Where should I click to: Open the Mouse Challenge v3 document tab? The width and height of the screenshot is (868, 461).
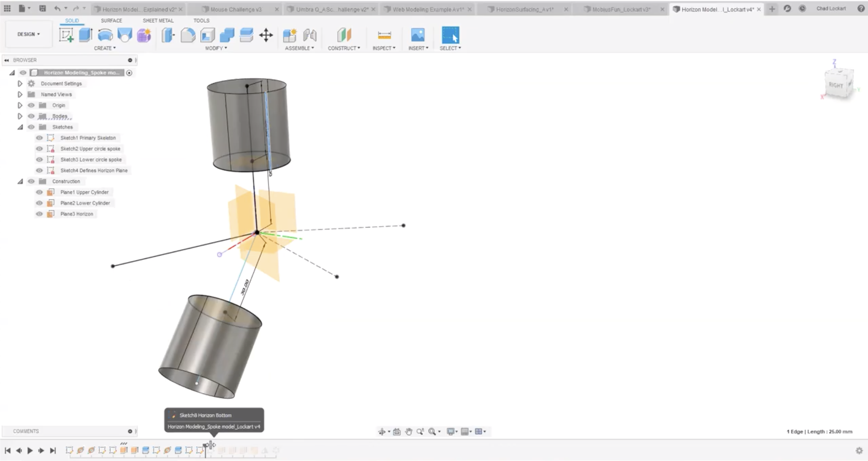[x=236, y=9]
